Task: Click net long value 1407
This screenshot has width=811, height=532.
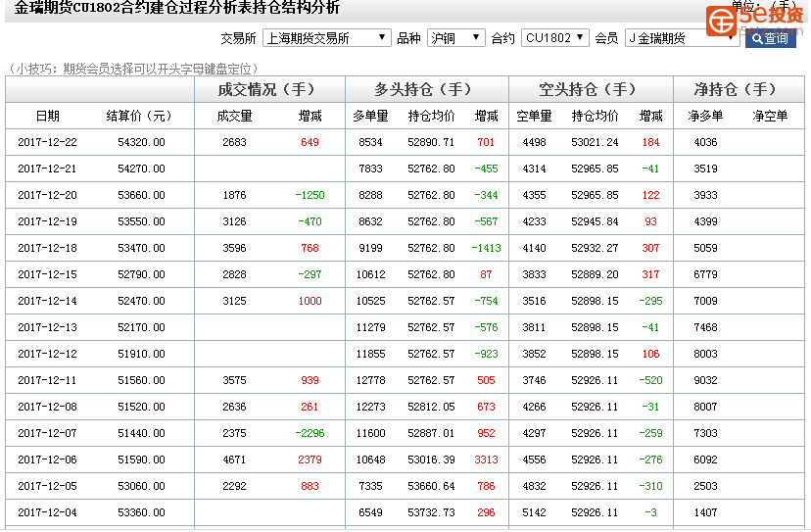Action: point(705,512)
